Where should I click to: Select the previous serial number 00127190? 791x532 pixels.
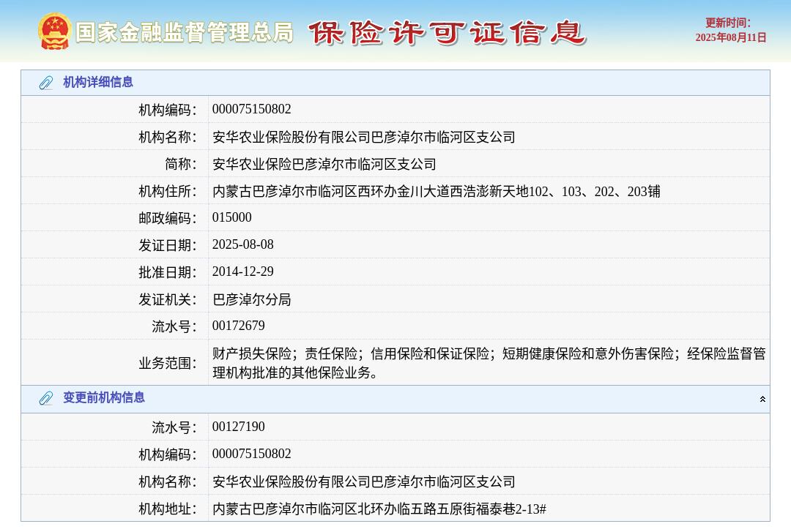(239, 427)
